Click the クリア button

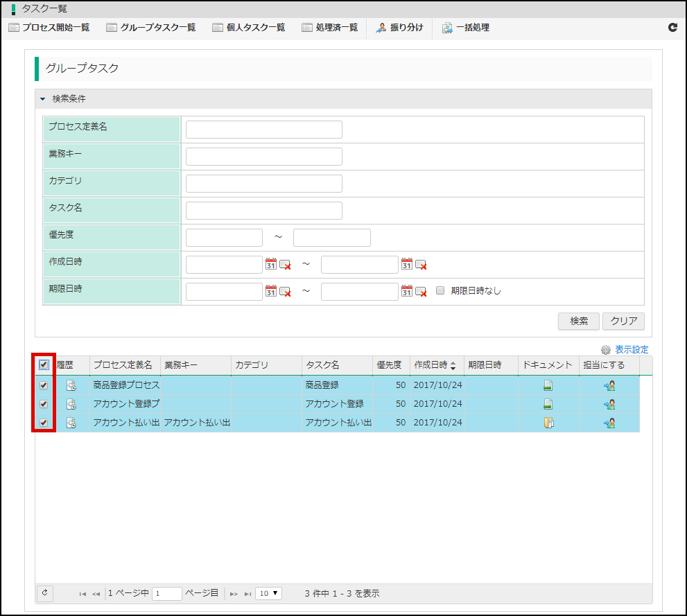tap(623, 322)
